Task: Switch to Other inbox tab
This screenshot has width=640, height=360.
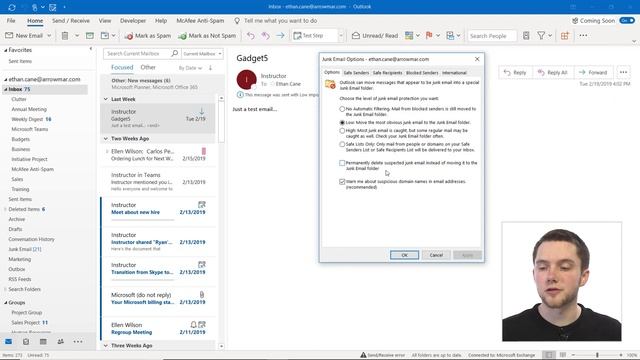Action: pyautogui.click(x=148, y=67)
